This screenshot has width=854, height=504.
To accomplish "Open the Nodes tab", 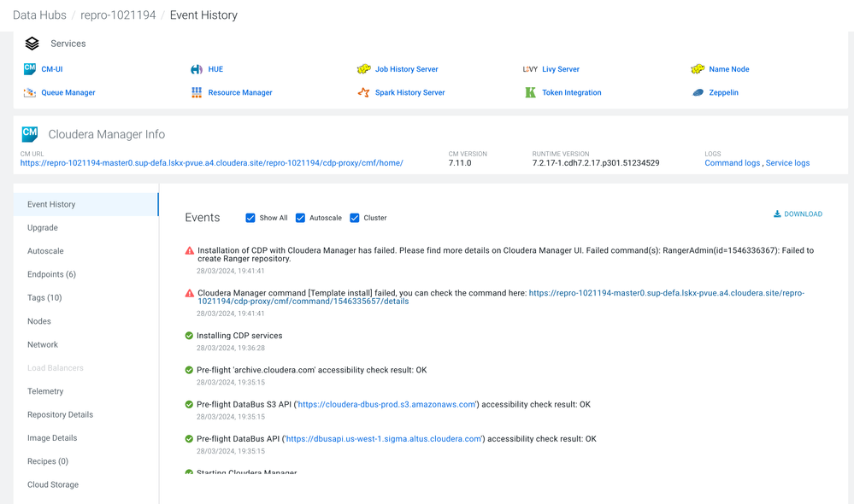I will [x=86, y=321].
